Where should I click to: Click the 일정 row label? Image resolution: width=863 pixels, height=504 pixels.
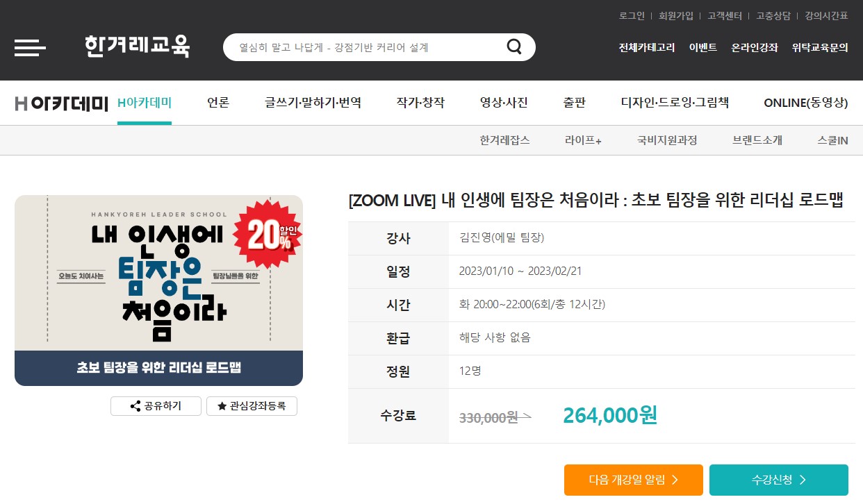tap(398, 271)
